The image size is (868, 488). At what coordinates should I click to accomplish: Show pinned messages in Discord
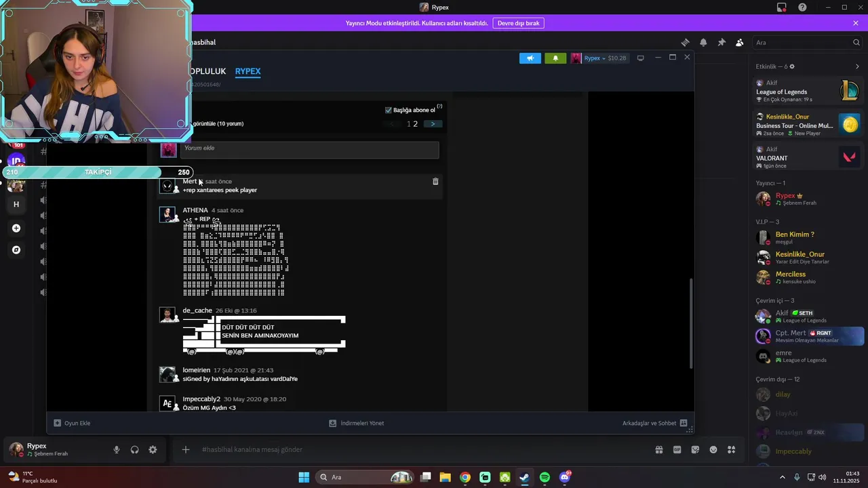(x=722, y=42)
